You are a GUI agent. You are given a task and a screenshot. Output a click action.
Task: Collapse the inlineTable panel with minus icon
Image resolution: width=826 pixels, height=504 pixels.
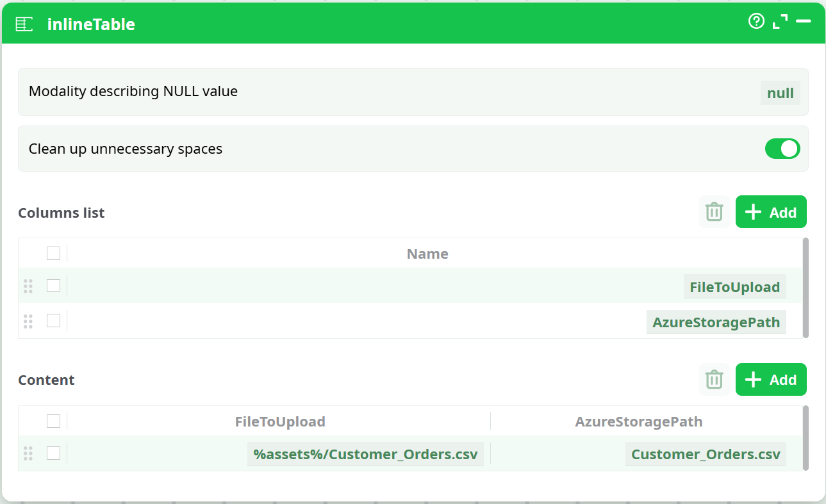[804, 22]
